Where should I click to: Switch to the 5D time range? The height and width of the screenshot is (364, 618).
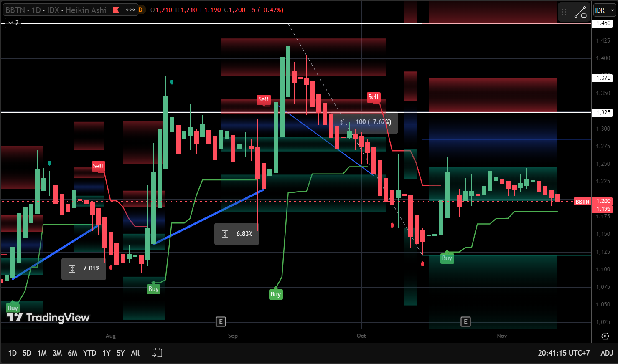pos(27,353)
